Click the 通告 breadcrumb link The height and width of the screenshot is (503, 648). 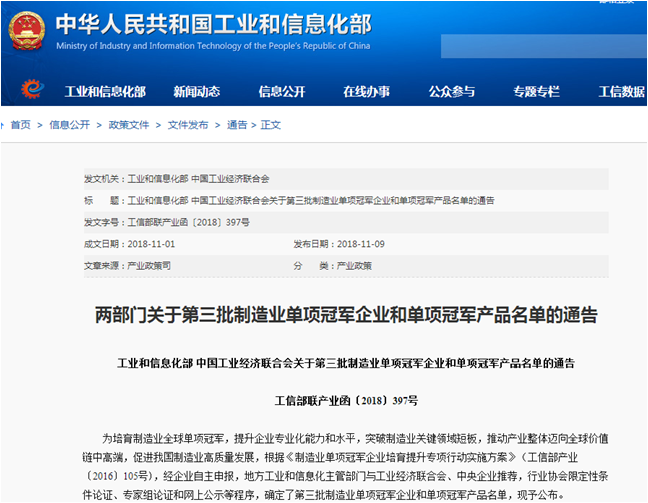236,125
